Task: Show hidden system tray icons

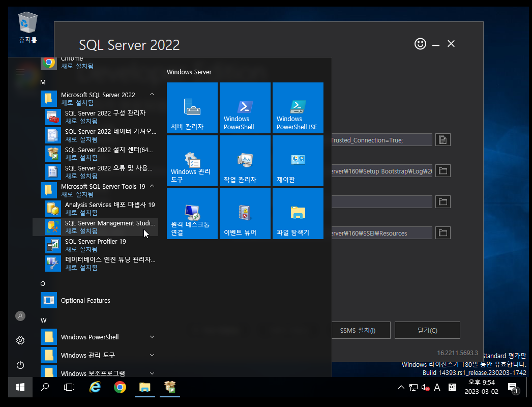Action: pyautogui.click(x=401, y=387)
